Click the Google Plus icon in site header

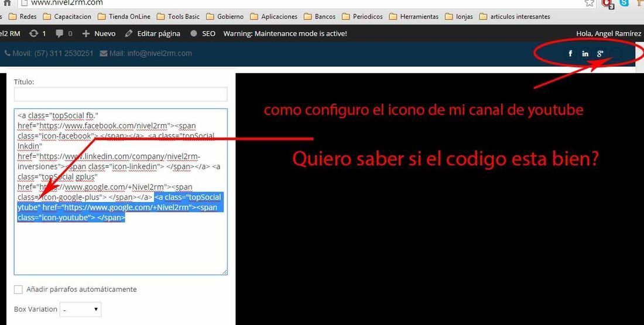(x=601, y=53)
